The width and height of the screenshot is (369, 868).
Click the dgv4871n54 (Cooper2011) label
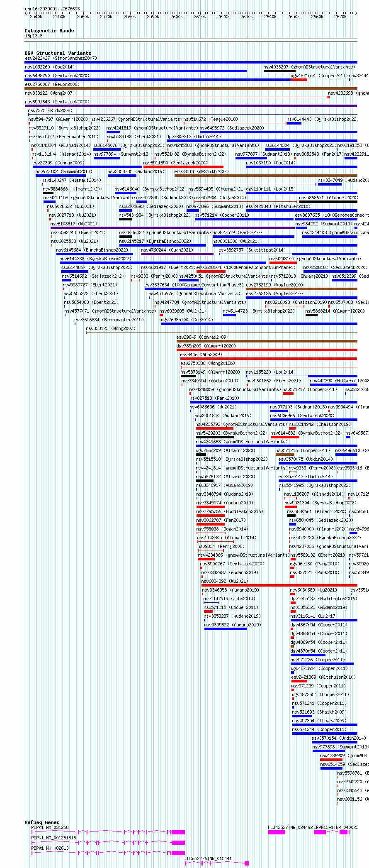pos(319,76)
